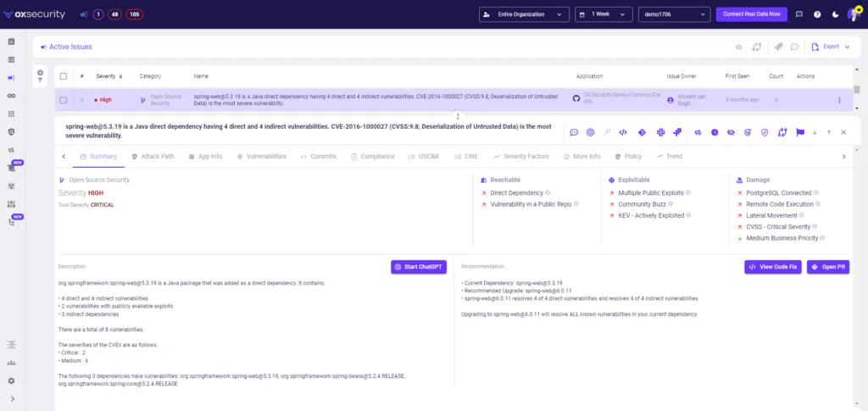Switch to Commits tab

point(319,157)
